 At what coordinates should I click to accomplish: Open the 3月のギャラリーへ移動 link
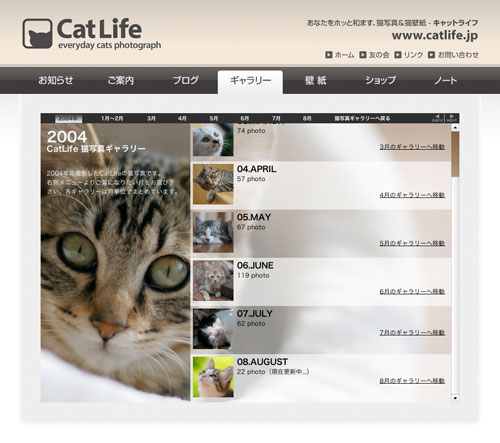tap(412, 147)
